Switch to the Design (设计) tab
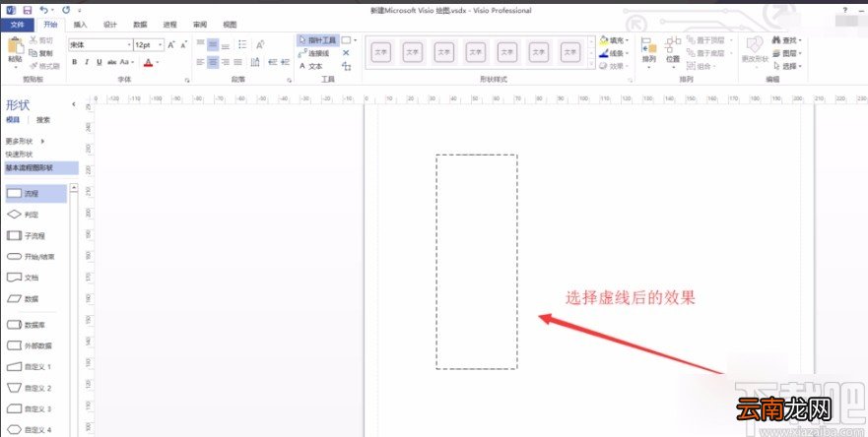This screenshot has height=437, width=868. tap(110, 25)
